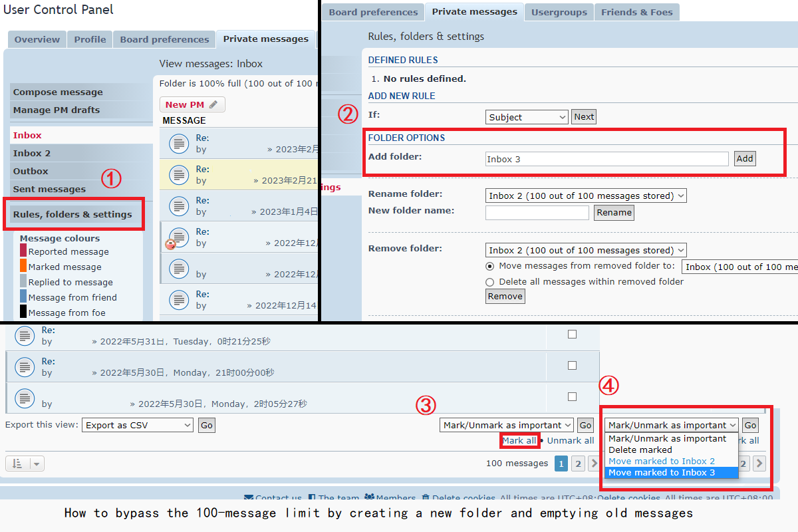
Task: Open the Rename folder dropdown
Action: pos(586,196)
